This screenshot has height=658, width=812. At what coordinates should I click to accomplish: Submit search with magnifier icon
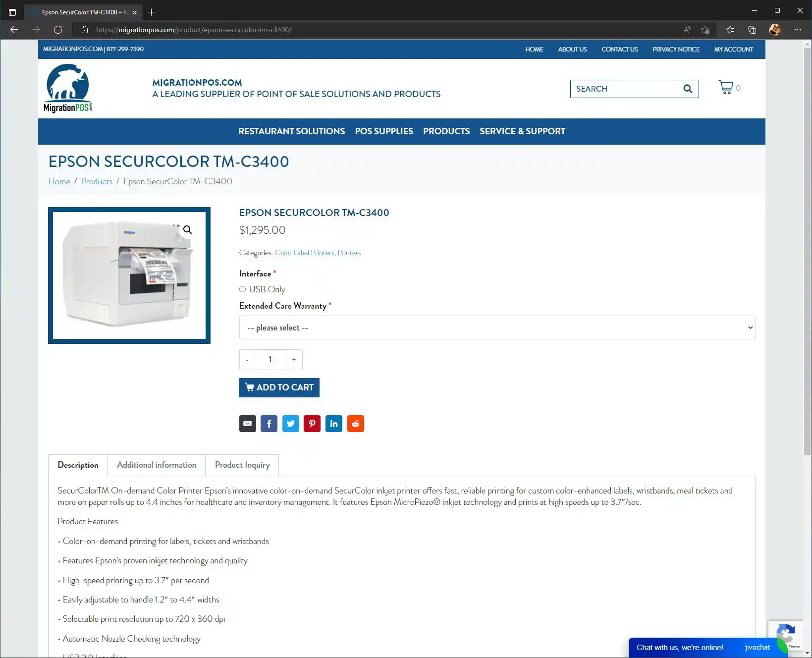[x=688, y=89]
